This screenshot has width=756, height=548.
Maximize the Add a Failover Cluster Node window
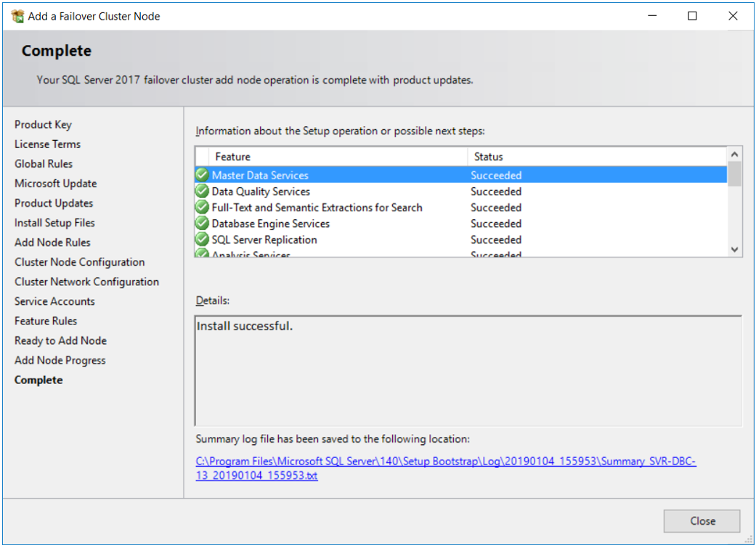[x=692, y=16]
